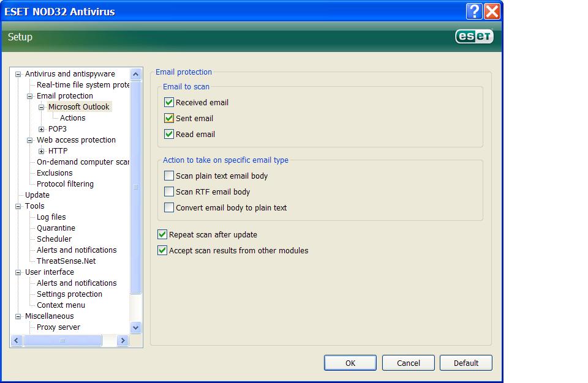Screen dimensions: 588x383
Task: Click tree horizontal scroll left arrow
Action: pos(17,341)
